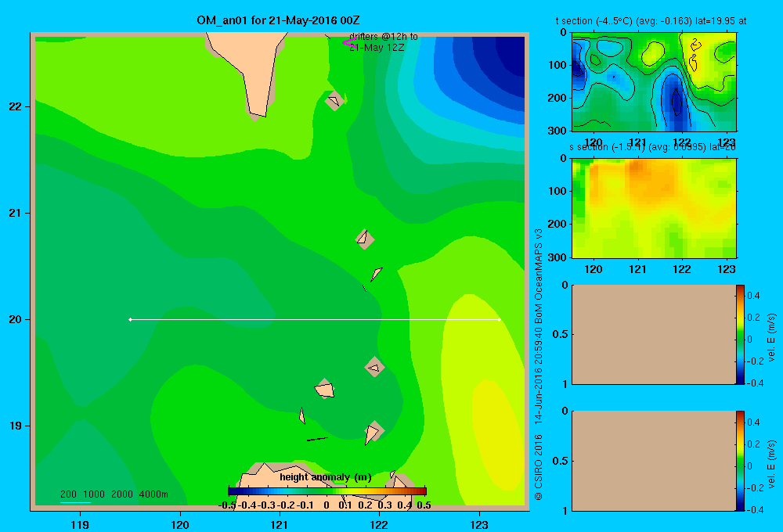Click the CSIRO 2016 BoM OceanMAPS copyright text
The height and width of the screenshot is (532, 783).
[x=539, y=365]
